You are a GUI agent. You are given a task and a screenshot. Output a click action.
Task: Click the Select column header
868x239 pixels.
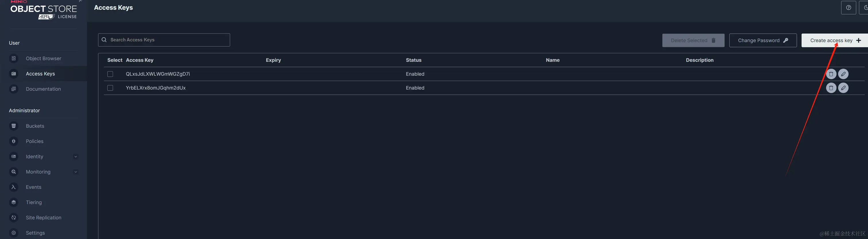(115, 60)
